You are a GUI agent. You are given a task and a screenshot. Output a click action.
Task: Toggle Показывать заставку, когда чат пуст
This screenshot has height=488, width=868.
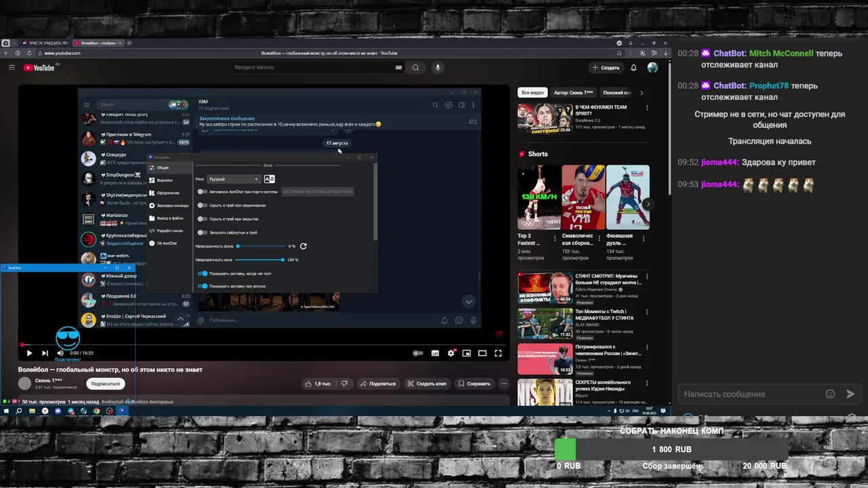[202, 273]
